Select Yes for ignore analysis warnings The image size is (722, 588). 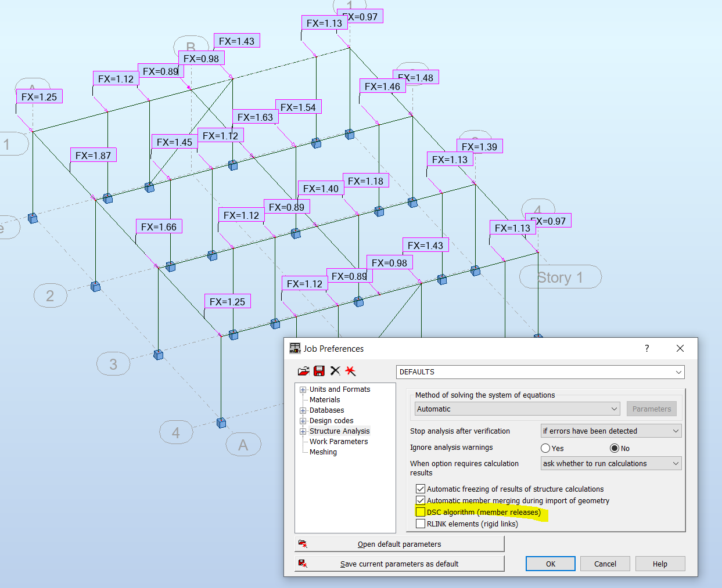click(545, 448)
